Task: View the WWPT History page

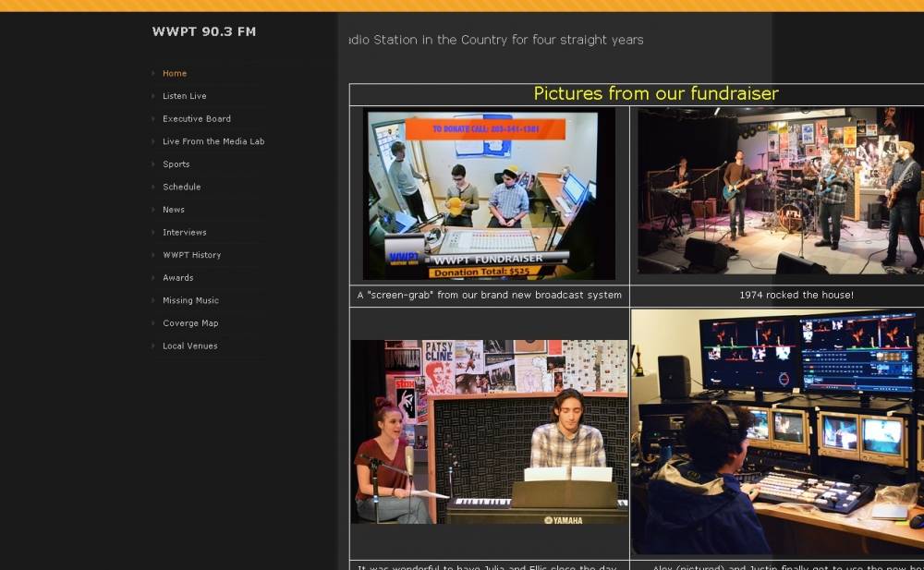Action: pyautogui.click(x=191, y=255)
